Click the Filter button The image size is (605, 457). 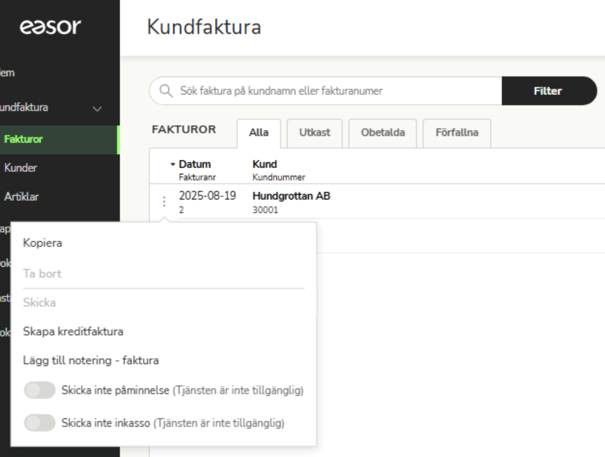click(549, 91)
